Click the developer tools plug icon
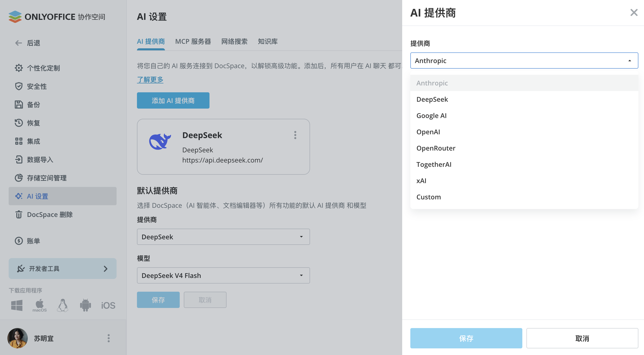This screenshot has height=355, width=644. [x=21, y=269]
